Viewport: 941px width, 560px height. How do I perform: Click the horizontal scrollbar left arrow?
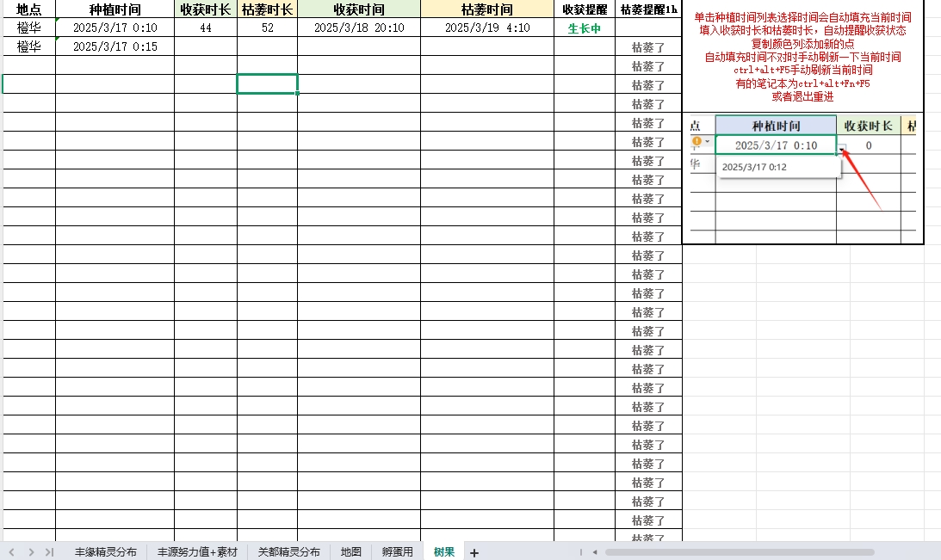(595, 551)
